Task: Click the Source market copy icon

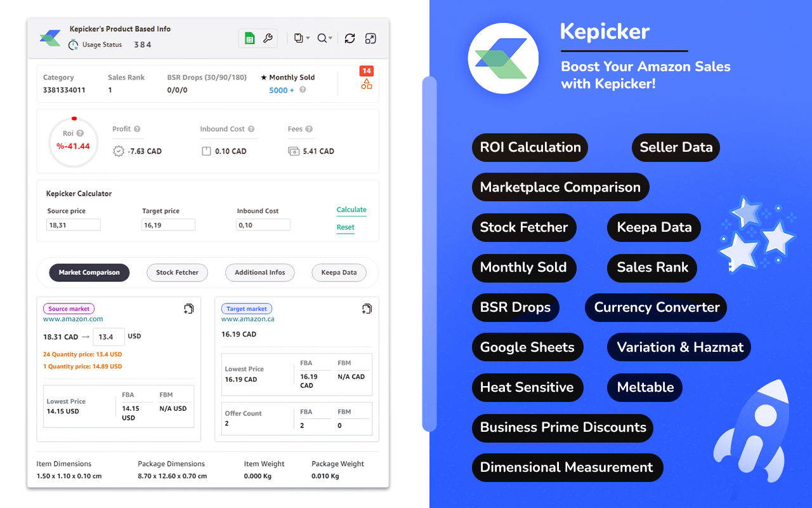Action: [188, 309]
